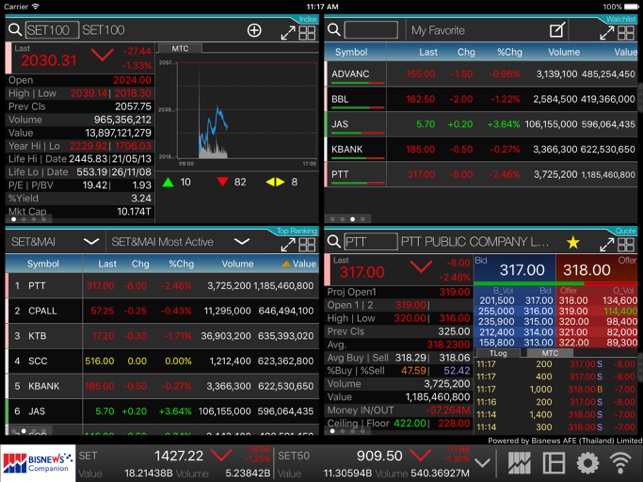This screenshot has height=482, width=643.
Task: Open the panel layout icon in the bottom toolbar
Action: 554,463
